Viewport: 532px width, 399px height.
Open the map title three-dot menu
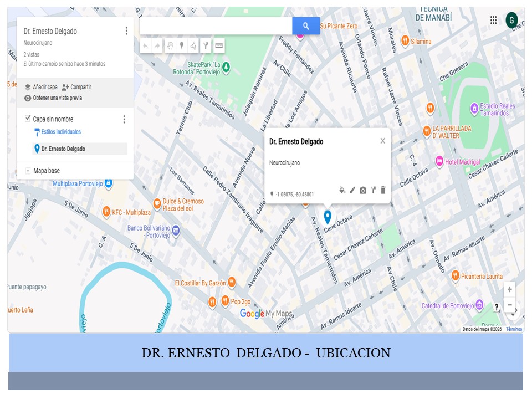point(126,31)
